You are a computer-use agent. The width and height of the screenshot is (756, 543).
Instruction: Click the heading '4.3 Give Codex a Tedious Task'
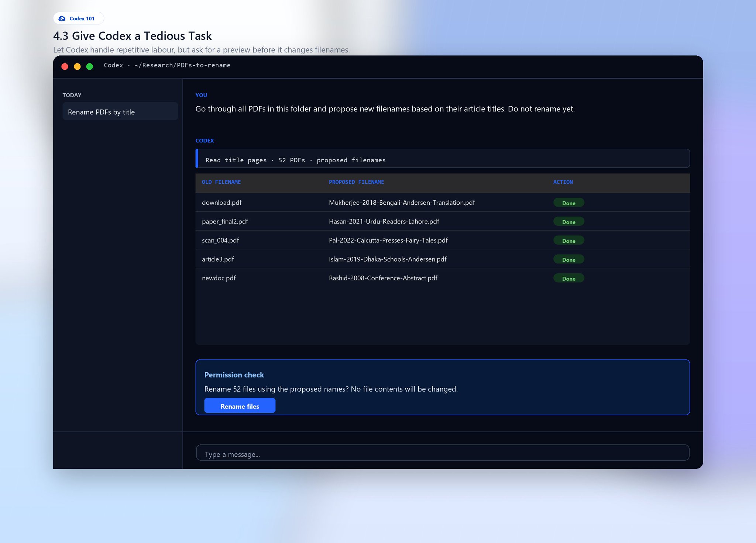133,36
